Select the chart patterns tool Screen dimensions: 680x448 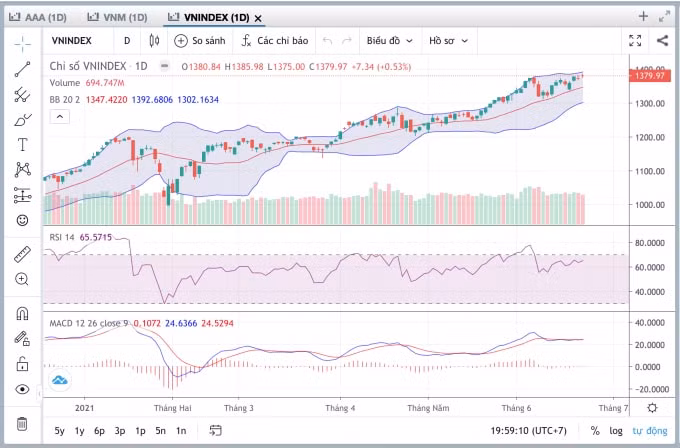(x=23, y=170)
